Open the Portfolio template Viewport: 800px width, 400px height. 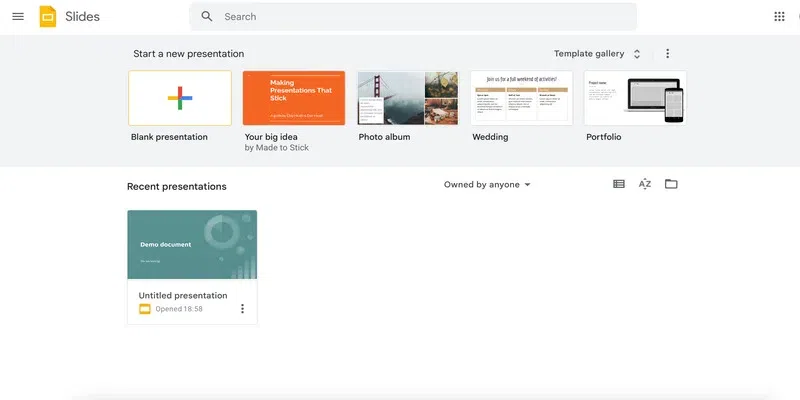635,98
